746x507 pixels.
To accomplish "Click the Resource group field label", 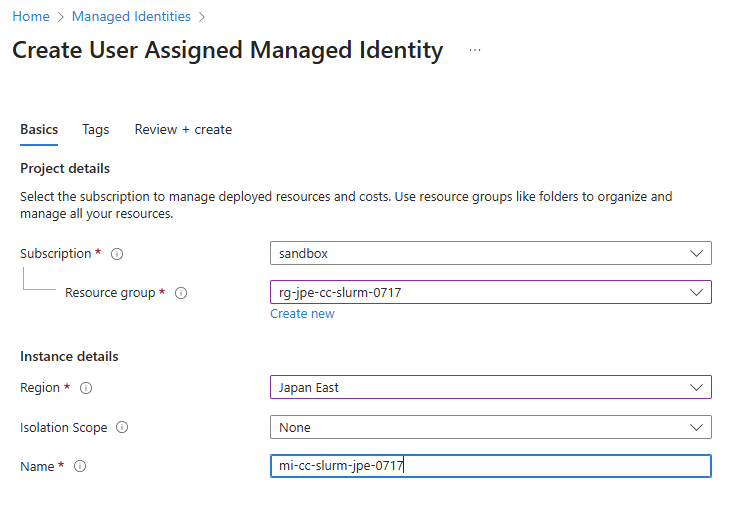I will click(x=110, y=293).
